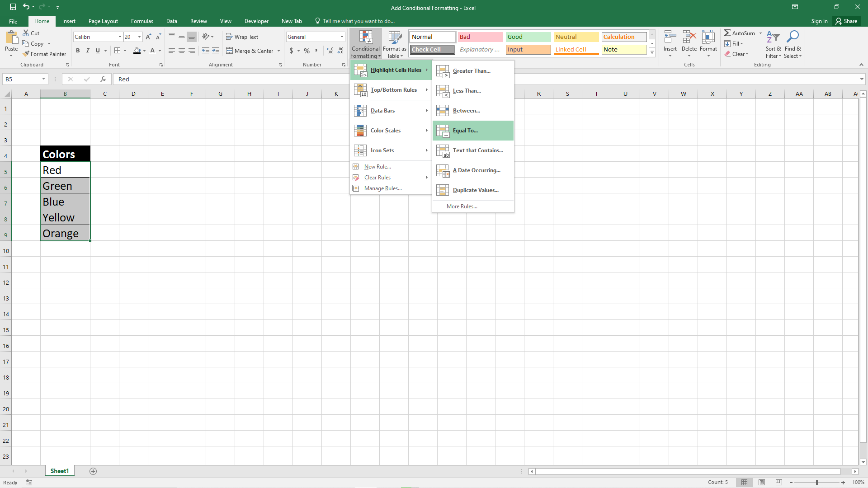Viewport: 868px width, 488px height.
Task: Enable Wrap Text
Action: tap(242, 36)
